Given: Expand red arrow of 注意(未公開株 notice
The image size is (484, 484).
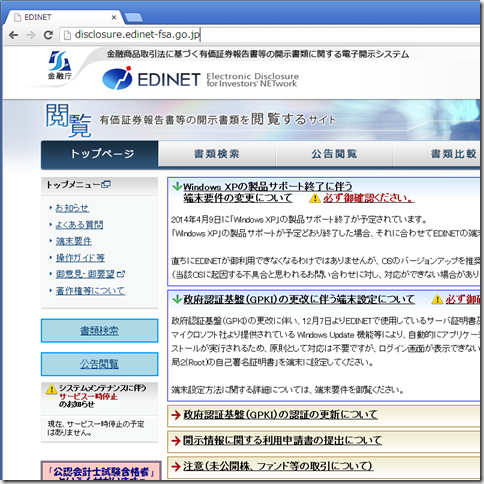Looking at the screenshot, I should [x=176, y=466].
